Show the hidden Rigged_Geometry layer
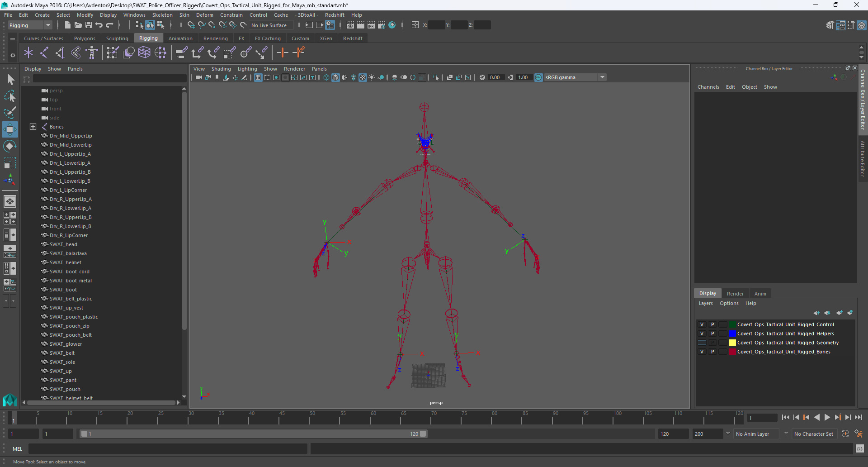 [702, 343]
